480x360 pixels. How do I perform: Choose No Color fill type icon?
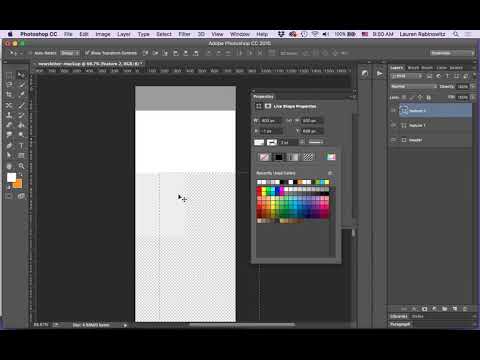pyautogui.click(x=264, y=157)
